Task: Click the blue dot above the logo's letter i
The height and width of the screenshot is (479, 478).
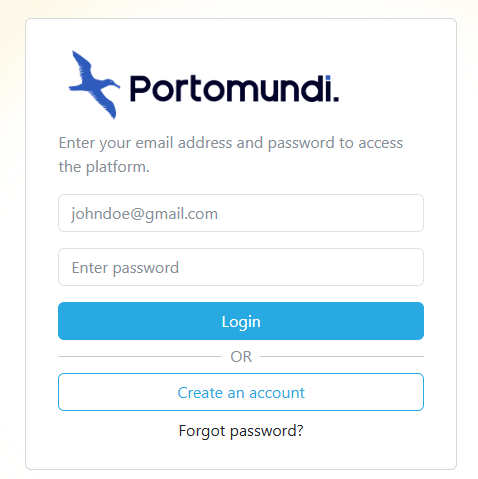Action: click(x=328, y=78)
